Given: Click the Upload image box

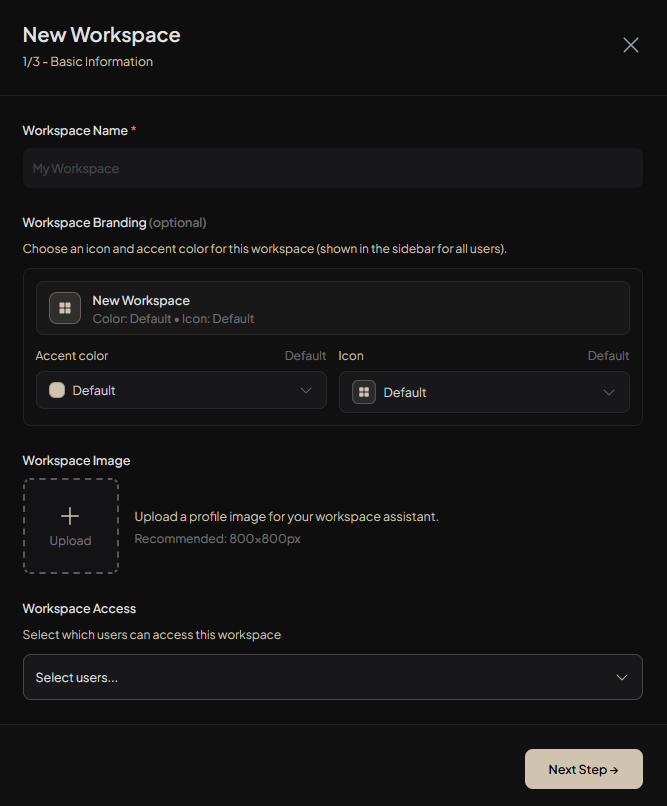Looking at the screenshot, I should [x=71, y=526].
